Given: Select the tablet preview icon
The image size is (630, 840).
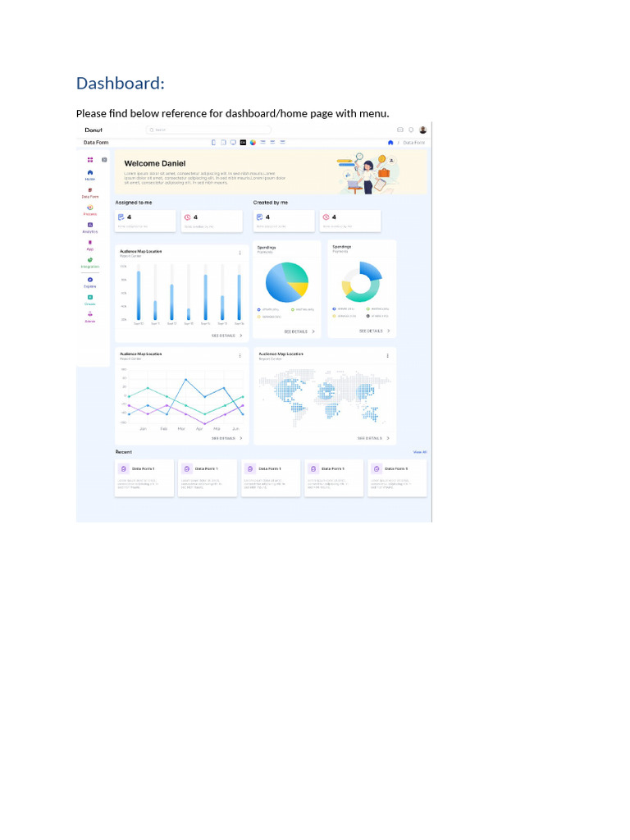Looking at the screenshot, I should point(223,143).
